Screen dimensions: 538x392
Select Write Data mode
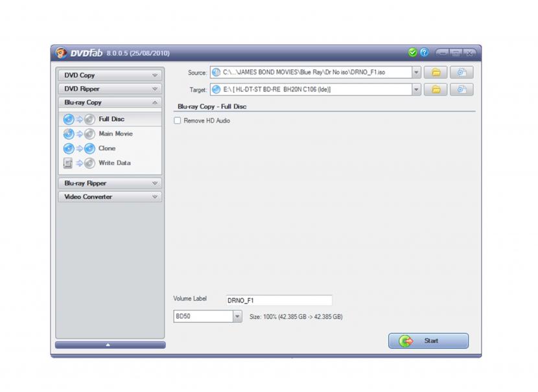click(110, 163)
